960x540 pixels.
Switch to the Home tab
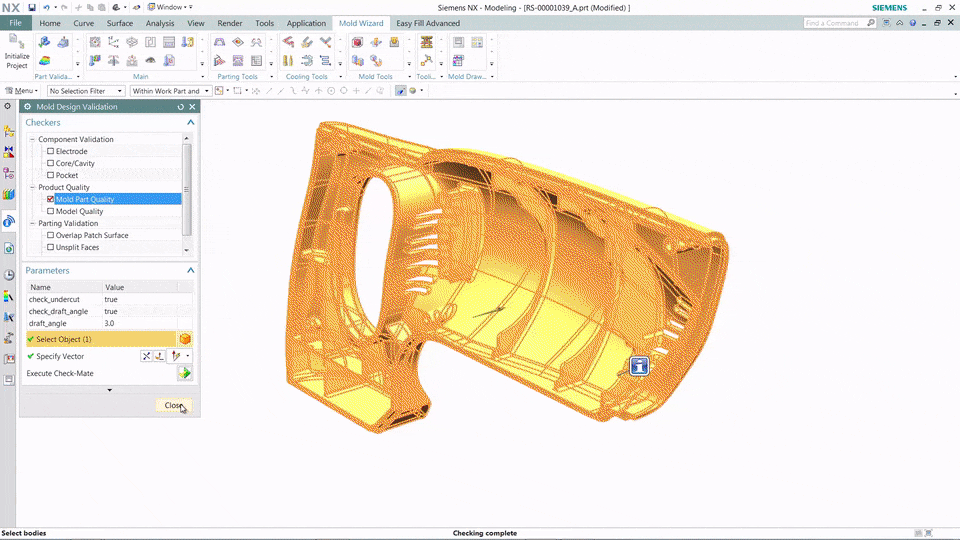[50, 23]
